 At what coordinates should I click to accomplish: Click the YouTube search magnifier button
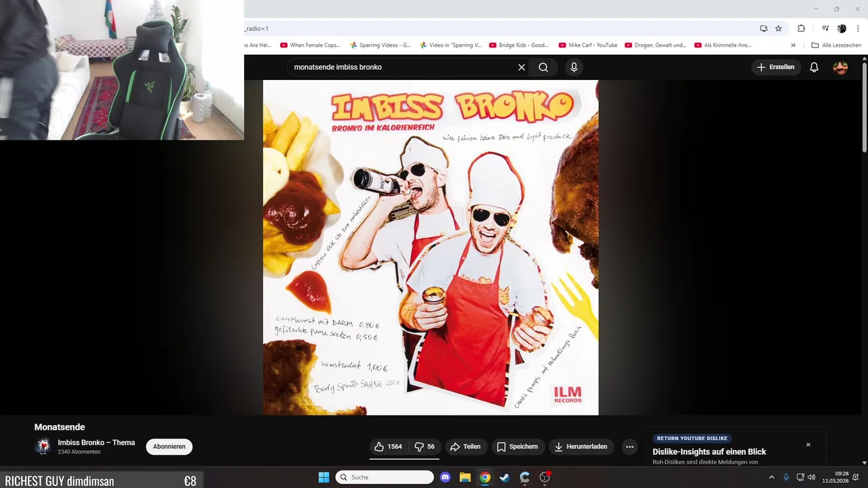pyautogui.click(x=543, y=67)
